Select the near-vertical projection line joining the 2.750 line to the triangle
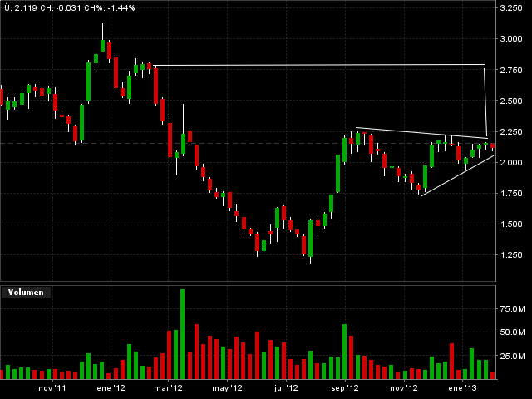The image size is (532, 399). (x=485, y=102)
